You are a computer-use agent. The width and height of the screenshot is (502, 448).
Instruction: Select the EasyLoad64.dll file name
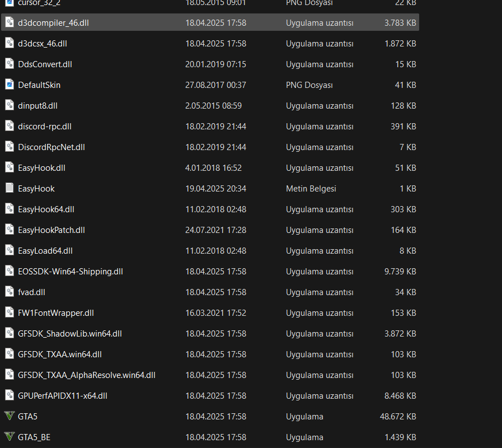click(45, 251)
